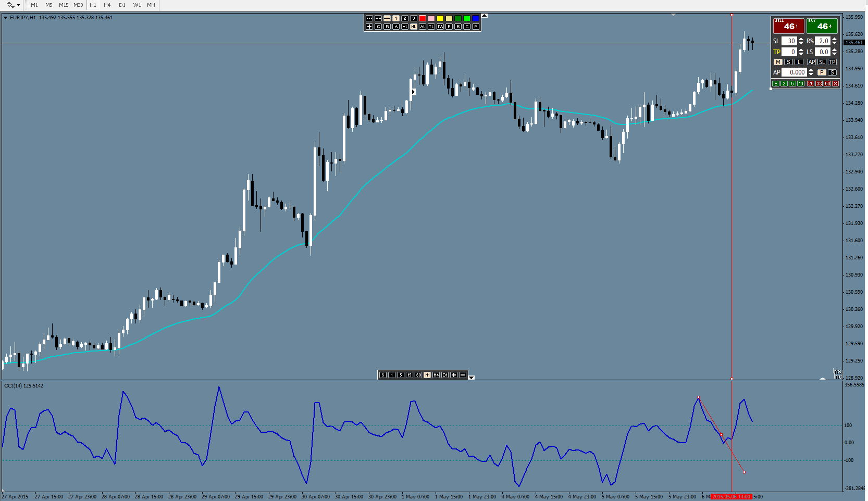Set line width to 2 in drawing toolbar
868x501 pixels.
pyautogui.click(x=405, y=18)
